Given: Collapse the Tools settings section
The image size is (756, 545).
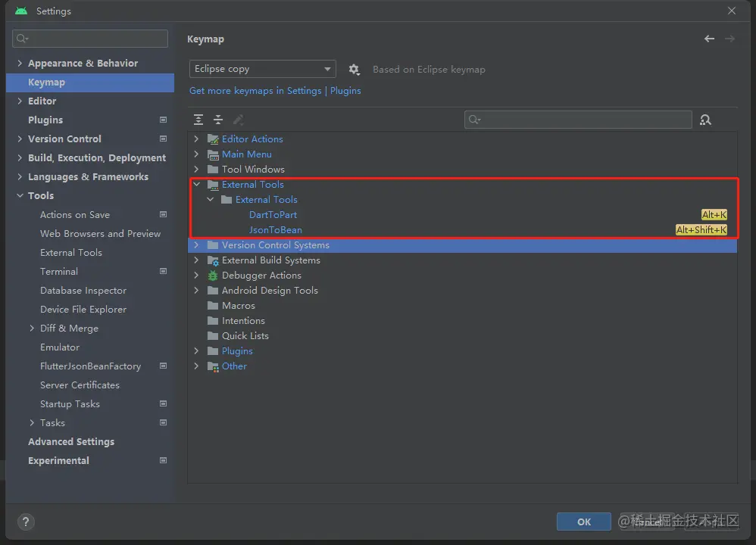Looking at the screenshot, I should 20,196.
